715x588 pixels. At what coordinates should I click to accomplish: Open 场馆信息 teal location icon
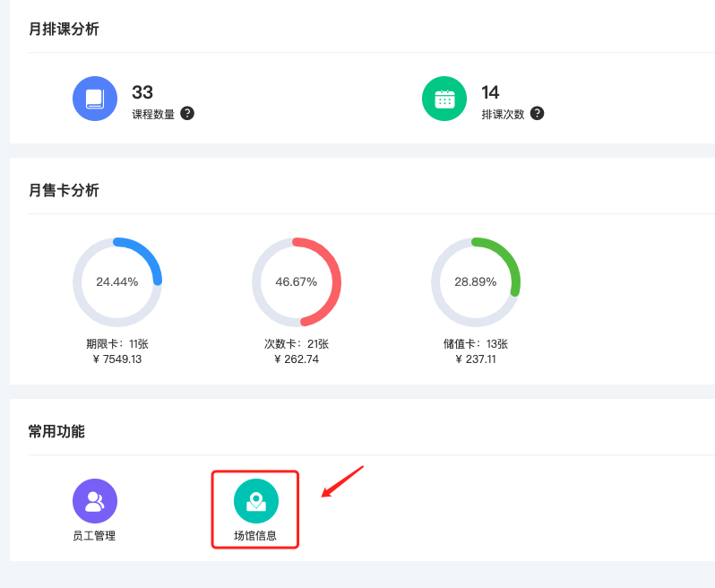(x=256, y=501)
